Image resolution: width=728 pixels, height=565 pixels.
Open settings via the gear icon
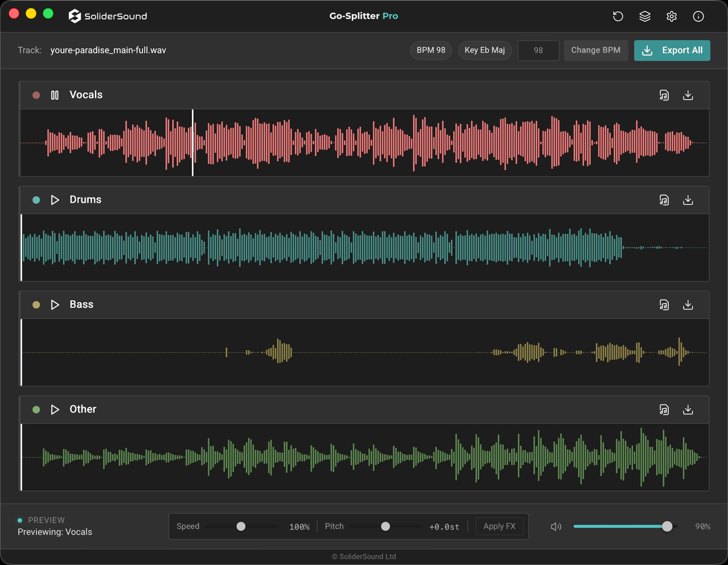pyautogui.click(x=671, y=16)
